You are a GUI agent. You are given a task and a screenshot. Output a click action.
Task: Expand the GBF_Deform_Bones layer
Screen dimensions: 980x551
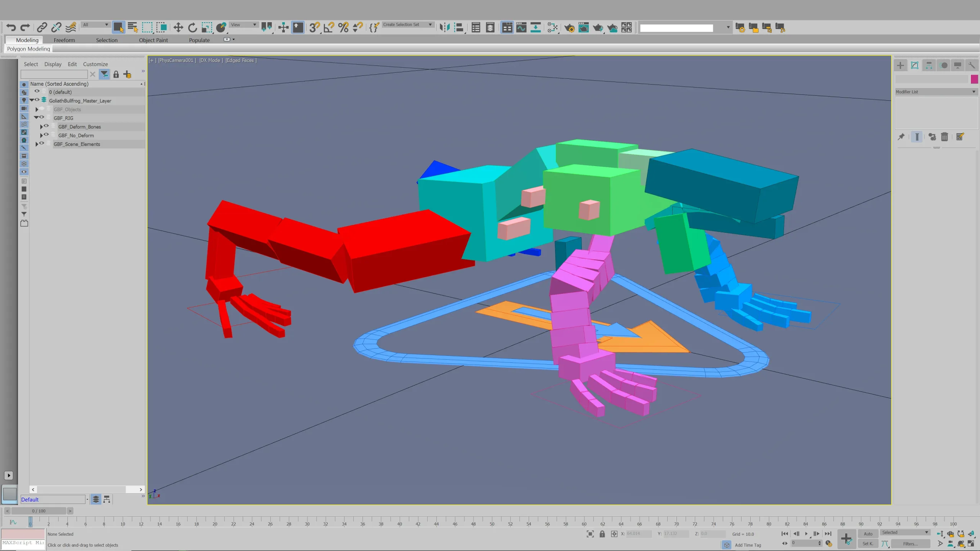click(x=41, y=127)
